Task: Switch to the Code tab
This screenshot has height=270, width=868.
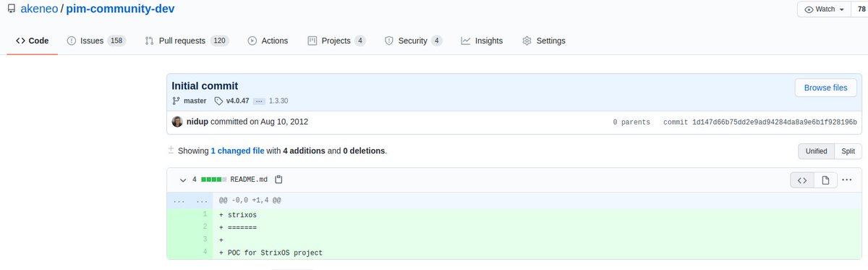Action: (33, 41)
